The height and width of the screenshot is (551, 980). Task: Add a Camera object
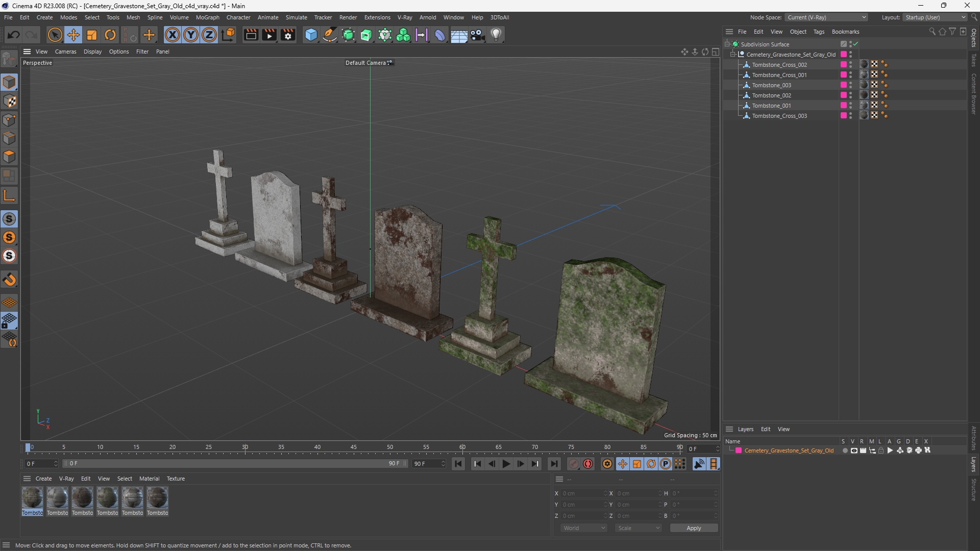478,35
